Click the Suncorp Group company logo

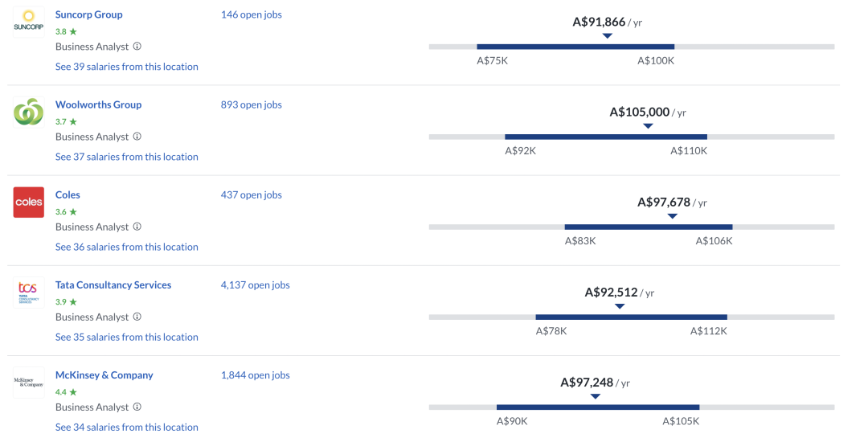pyautogui.click(x=29, y=22)
